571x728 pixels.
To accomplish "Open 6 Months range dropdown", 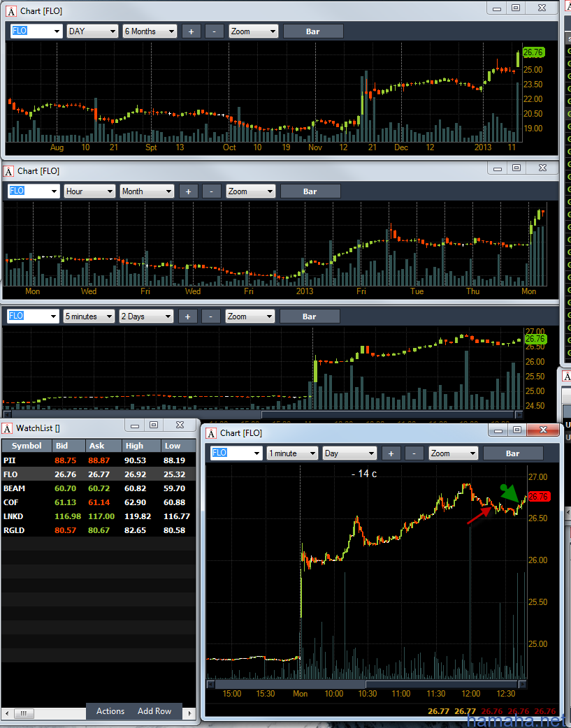I will point(150,31).
